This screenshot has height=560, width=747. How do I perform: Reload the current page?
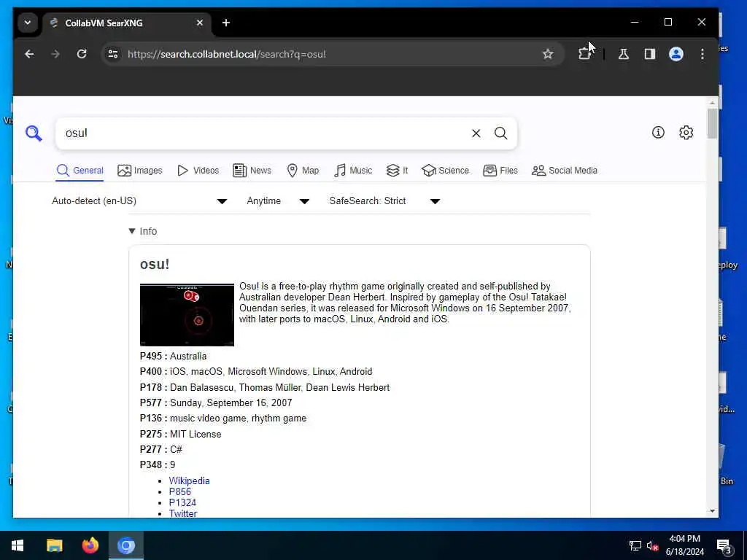point(82,54)
